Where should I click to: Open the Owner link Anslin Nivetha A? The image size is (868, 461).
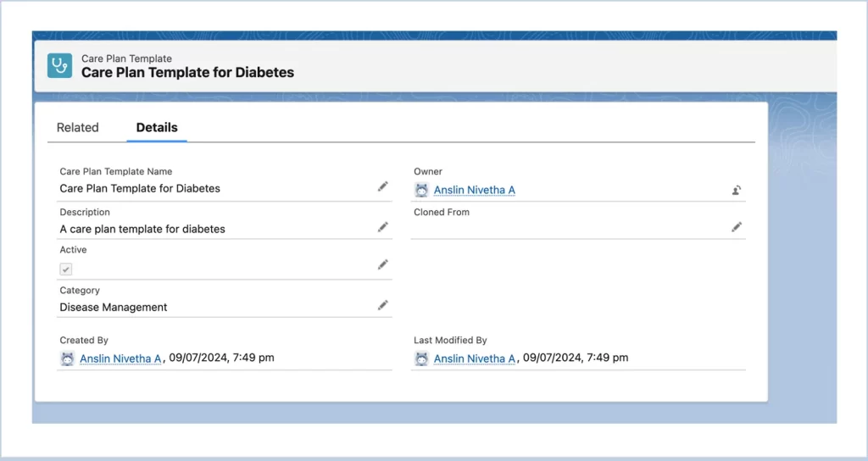pyautogui.click(x=475, y=190)
